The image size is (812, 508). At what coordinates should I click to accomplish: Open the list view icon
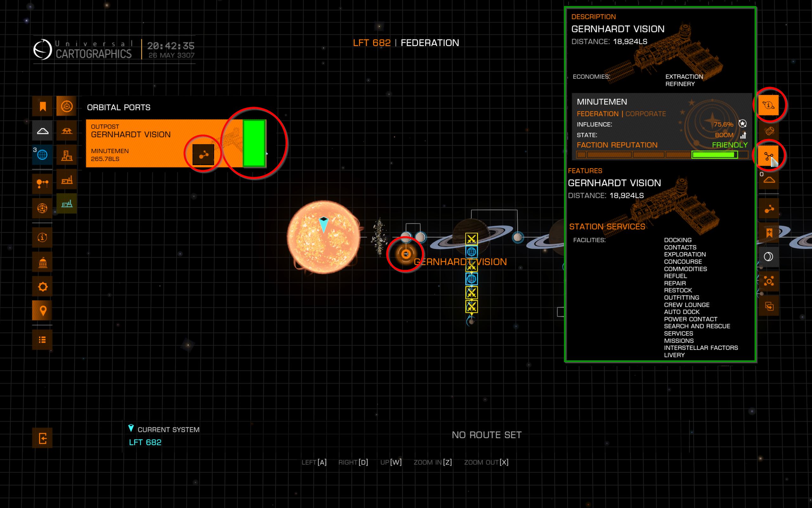coord(42,340)
